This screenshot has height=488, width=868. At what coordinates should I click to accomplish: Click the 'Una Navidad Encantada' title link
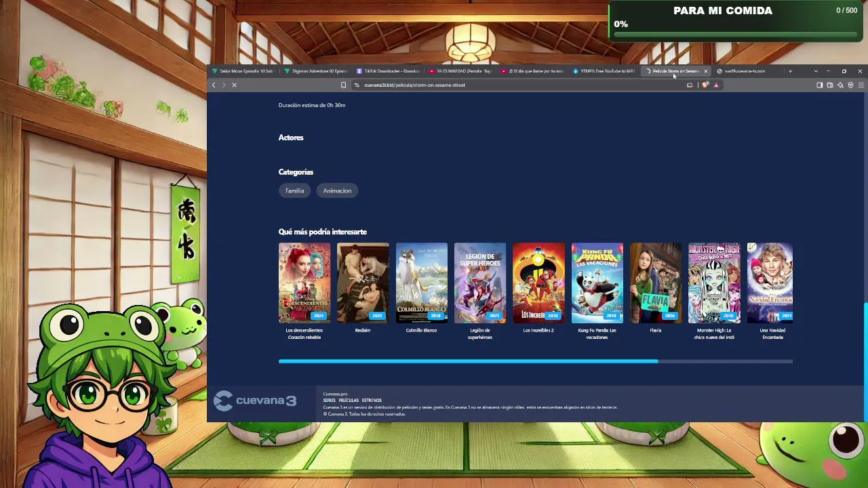(772, 333)
